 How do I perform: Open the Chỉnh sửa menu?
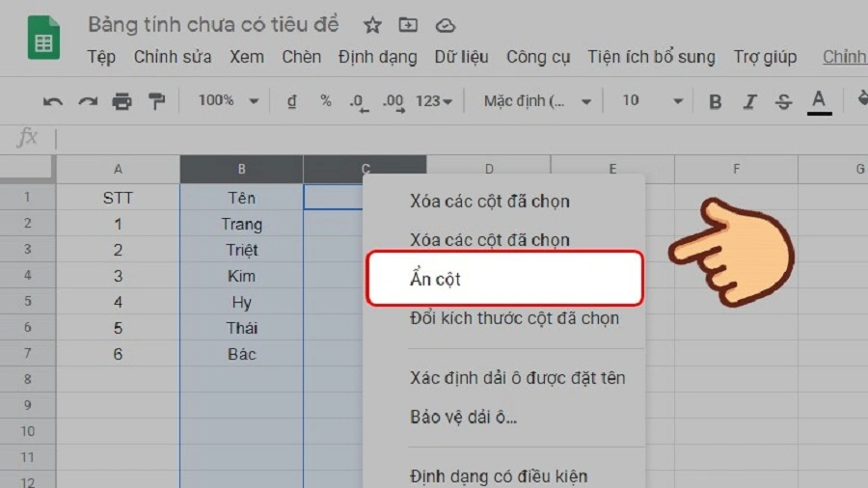point(173,57)
